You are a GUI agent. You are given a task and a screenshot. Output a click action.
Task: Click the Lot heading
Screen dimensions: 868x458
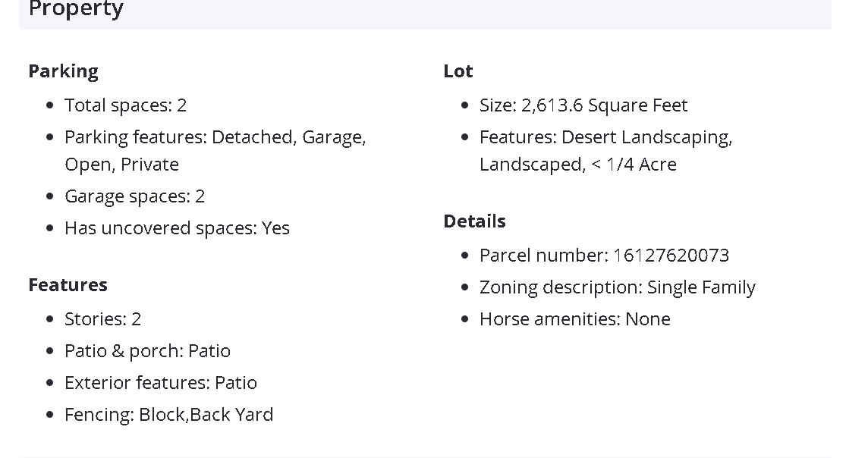[x=458, y=71]
